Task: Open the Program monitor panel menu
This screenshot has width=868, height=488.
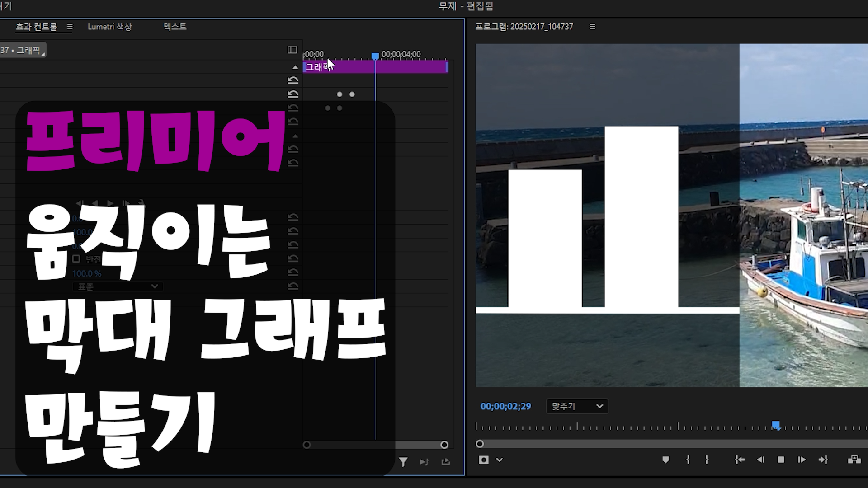Action: click(592, 27)
